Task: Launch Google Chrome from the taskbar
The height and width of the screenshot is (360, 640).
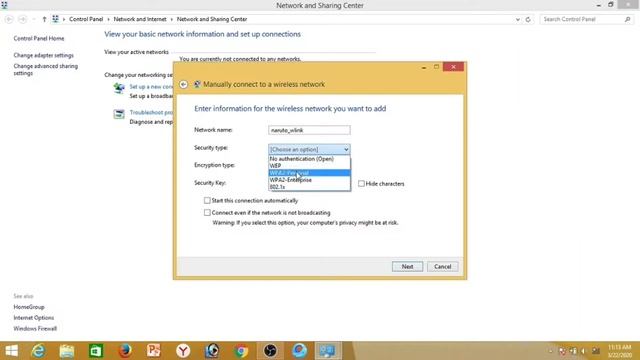Action: [241, 351]
